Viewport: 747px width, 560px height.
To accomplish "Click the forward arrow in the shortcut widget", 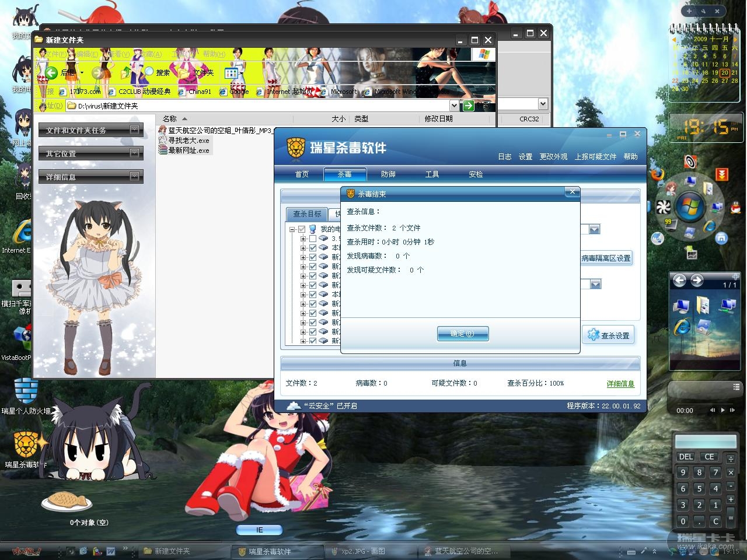I will coord(697,281).
